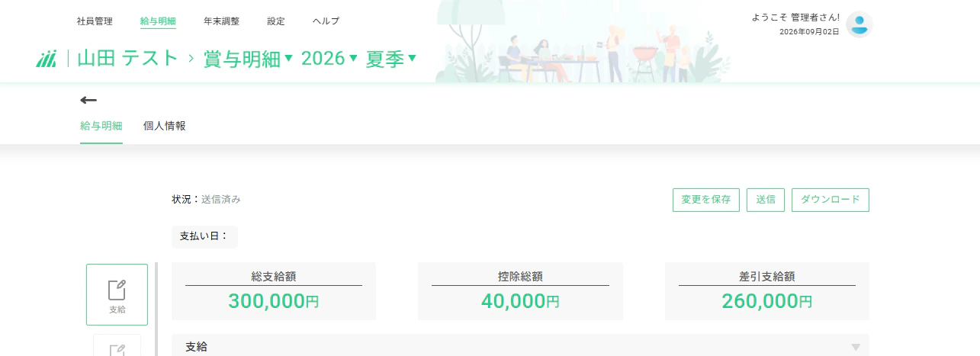Open the 夏季 season dropdown
Screen dimensions: 980x356
391,59
